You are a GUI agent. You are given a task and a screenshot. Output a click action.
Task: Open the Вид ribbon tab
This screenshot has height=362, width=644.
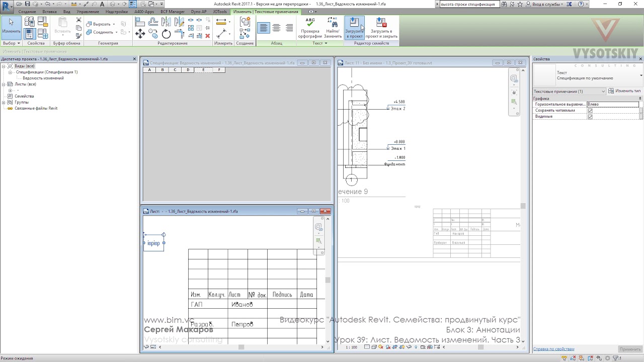(x=66, y=12)
